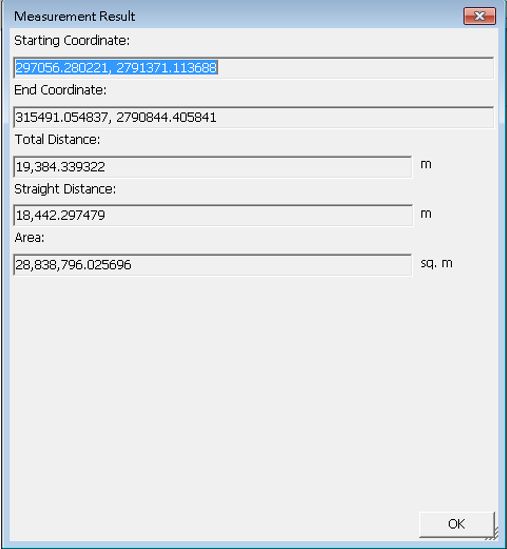The width and height of the screenshot is (507, 549).
Task: Click 315491.054837 in the End Coordinate field
Action: pos(62,117)
